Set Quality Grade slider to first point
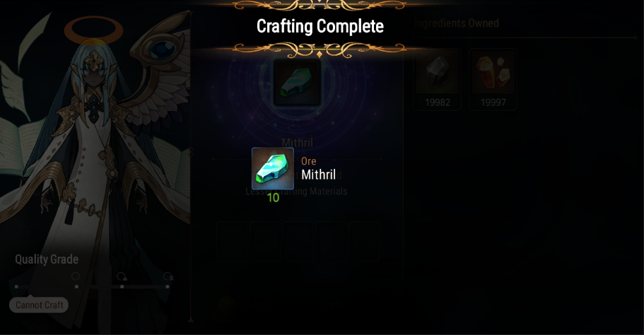Viewport: 644px width, 335px height. pos(16,286)
